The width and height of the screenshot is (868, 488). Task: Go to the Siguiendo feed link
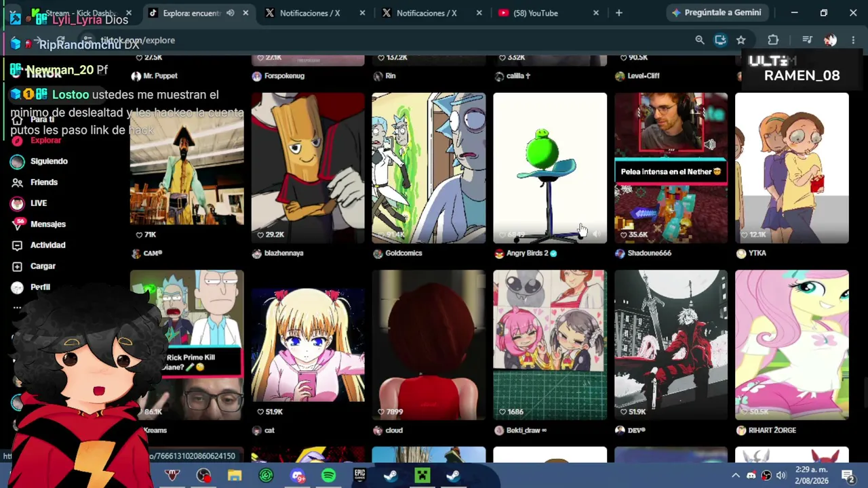(x=49, y=161)
